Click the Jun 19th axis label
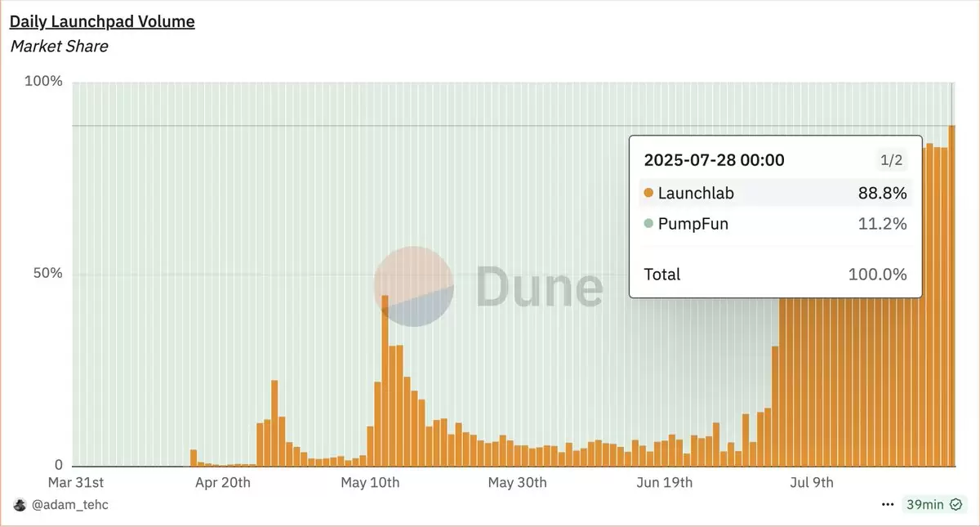Image resolution: width=980 pixels, height=527 pixels. point(664,483)
